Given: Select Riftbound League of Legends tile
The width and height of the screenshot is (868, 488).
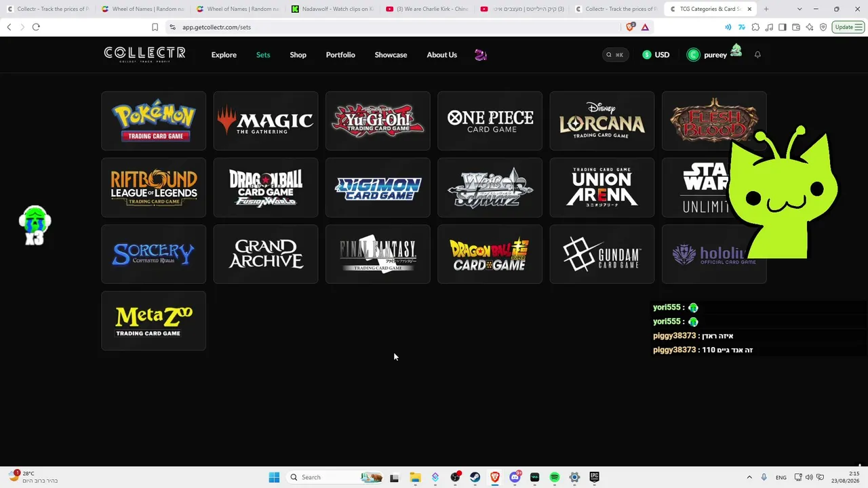Looking at the screenshot, I should pos(153,187).
